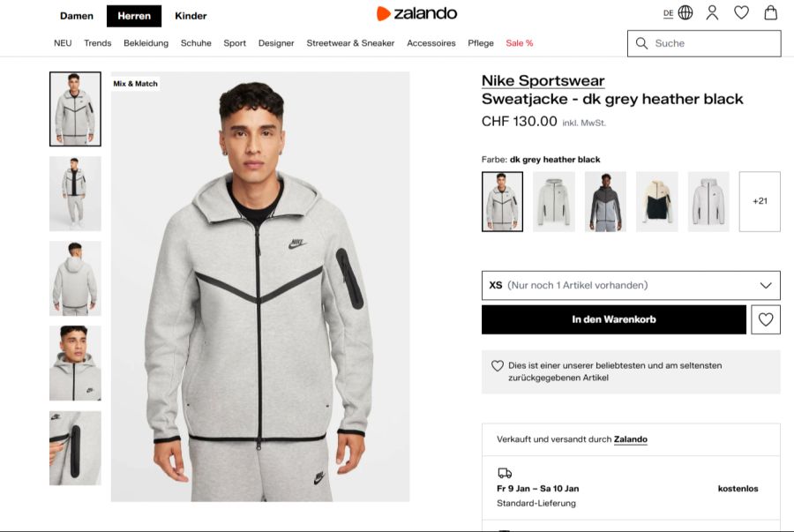The image size is (794, 532).
Task: Click the In den Warenkorb button
Action: coord(613,319)
